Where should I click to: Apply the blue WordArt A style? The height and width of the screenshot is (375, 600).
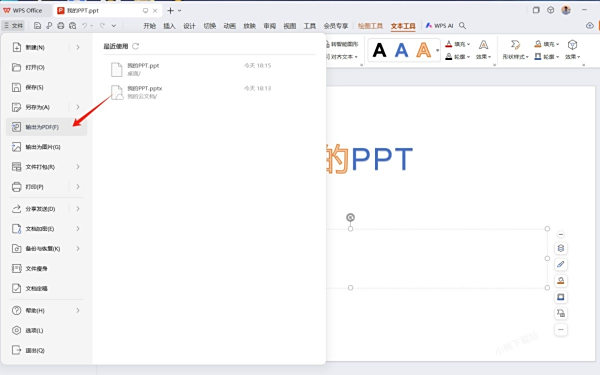click(401, 50)
